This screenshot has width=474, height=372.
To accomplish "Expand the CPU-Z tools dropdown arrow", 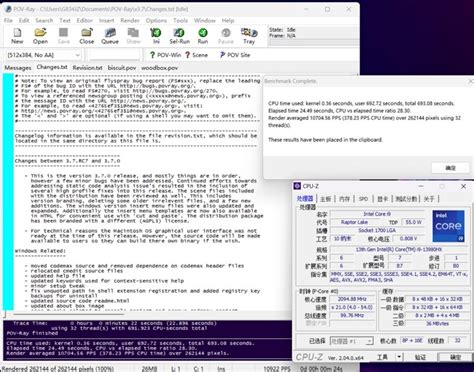I will (x=399, y=357).
